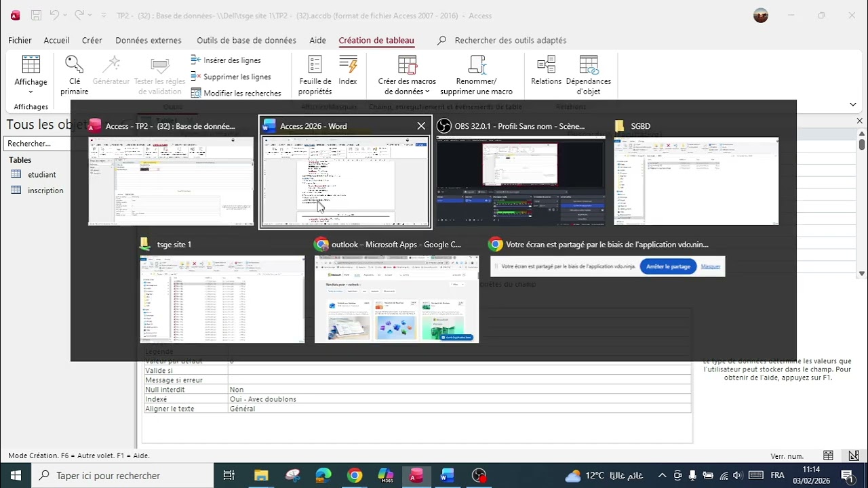Image resolution: width=868 pixels, height=488 pixels.
Task: Open the Relations window
Action: (x=547, y=71)
